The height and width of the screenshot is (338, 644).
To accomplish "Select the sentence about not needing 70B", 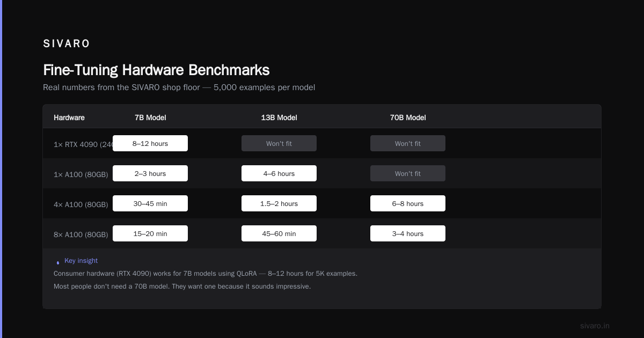I will click(x=182, y=286).
